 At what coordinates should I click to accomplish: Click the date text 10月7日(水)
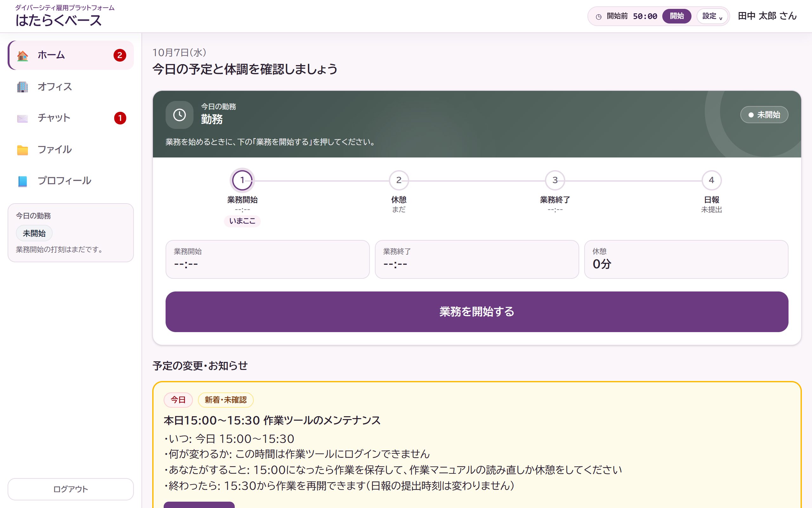pyautogui.click(x=179, y=52)
